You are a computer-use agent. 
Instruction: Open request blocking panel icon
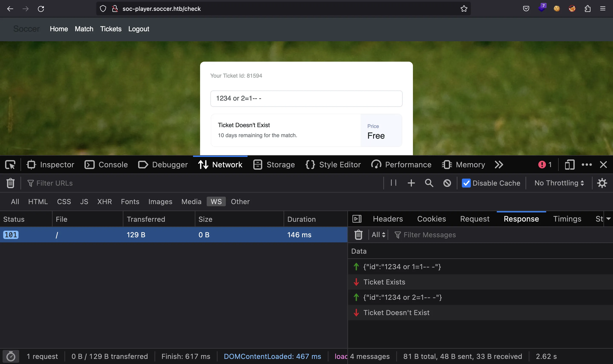pos(447,183)
